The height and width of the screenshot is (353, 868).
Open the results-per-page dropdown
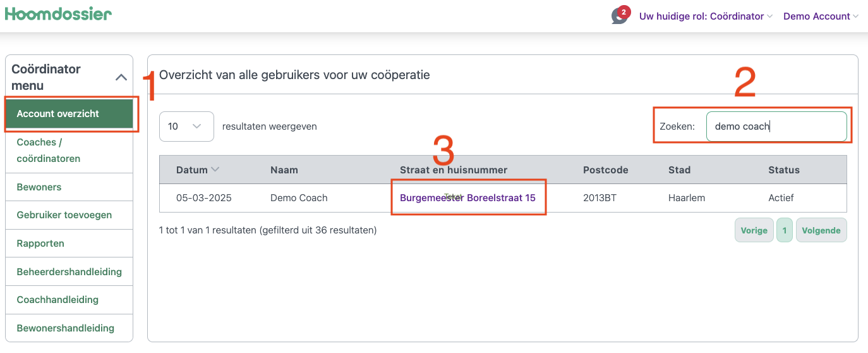[186, 127]
